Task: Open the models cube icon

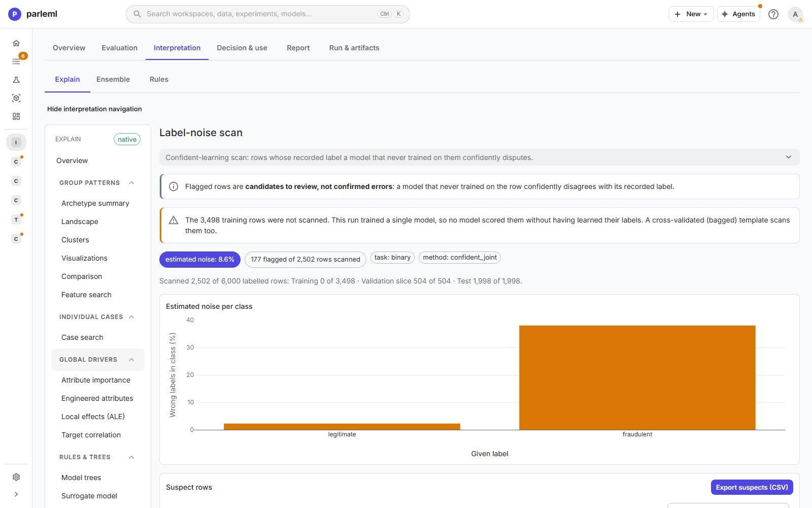Action: pyautogui.click(x=16, y=98)
